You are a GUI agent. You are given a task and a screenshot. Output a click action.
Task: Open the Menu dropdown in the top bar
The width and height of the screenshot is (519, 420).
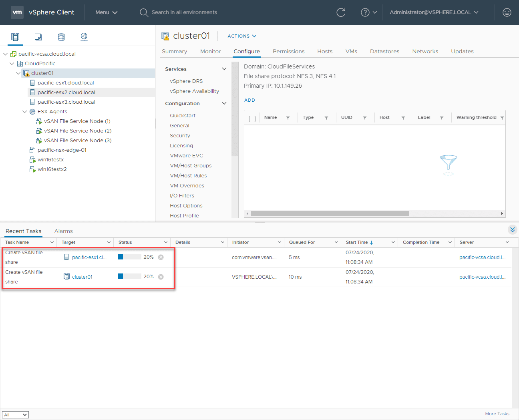[106, 12]
